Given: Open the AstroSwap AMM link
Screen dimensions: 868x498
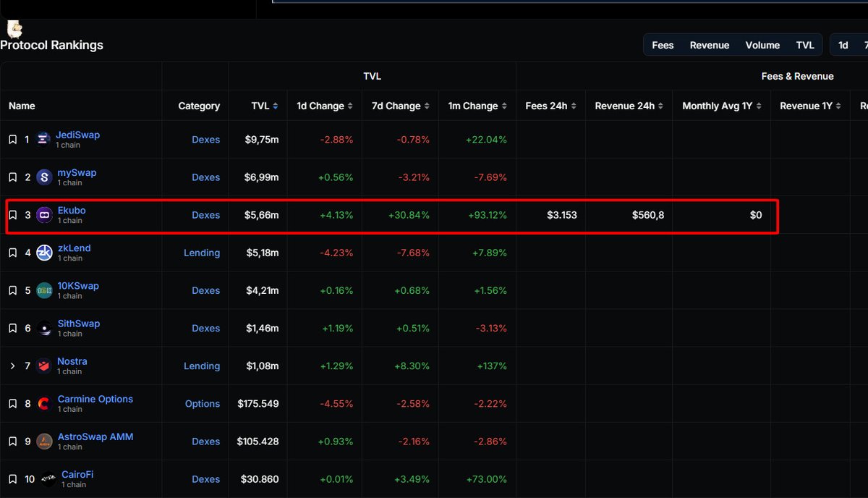Looking at the screenshot, I should (x=95, y=436).
